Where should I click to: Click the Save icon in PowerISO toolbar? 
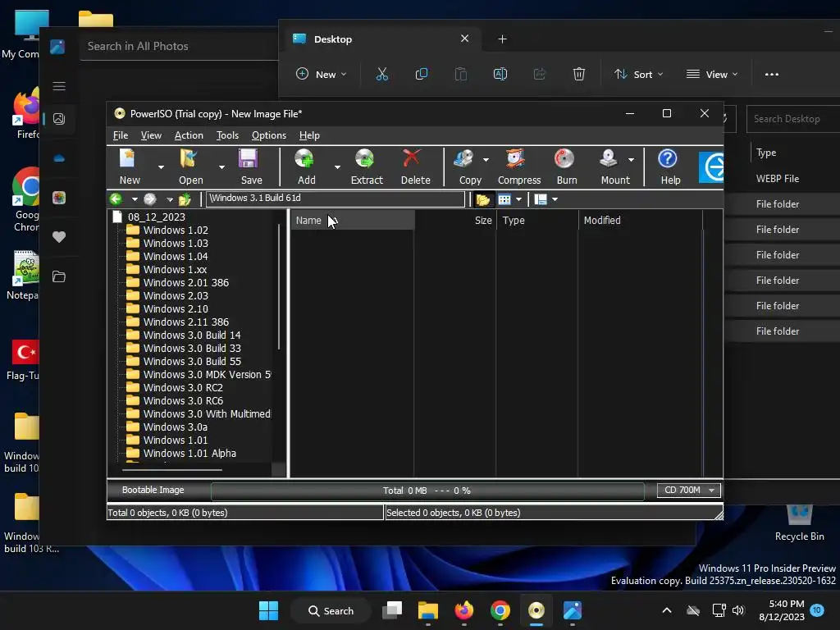(248, 159)
